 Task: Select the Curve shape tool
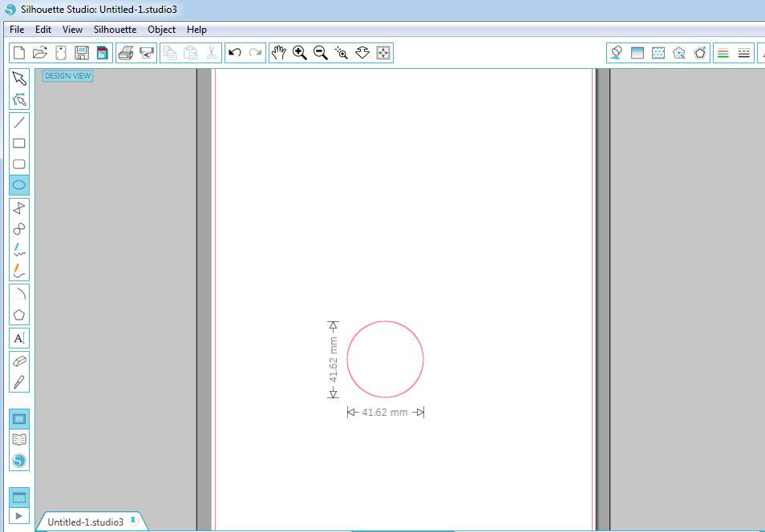[x=19, y=228]
